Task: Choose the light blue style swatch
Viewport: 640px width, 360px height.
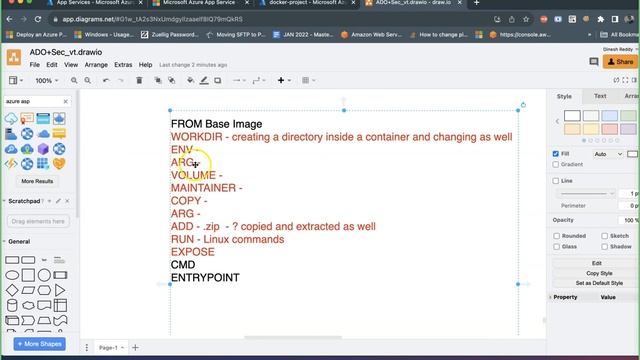Action: coord(609,116)
